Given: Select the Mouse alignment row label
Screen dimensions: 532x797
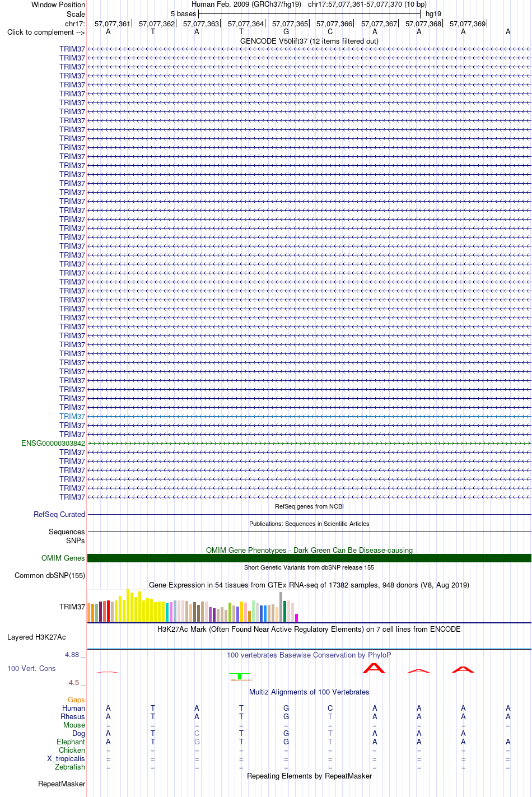Looking at the screenshot, I should coord(74,725).
